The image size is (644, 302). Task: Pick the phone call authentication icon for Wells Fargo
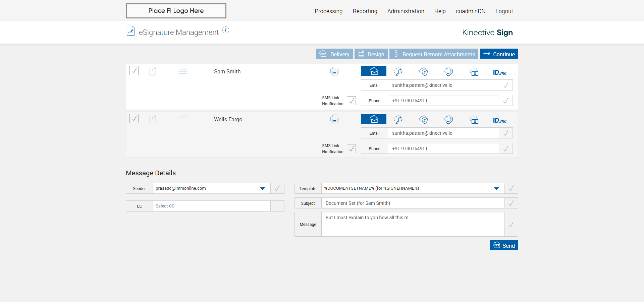449,119
